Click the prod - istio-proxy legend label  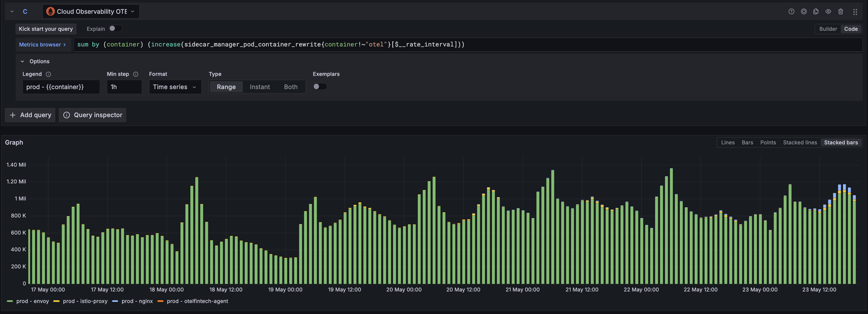(85, 301)
